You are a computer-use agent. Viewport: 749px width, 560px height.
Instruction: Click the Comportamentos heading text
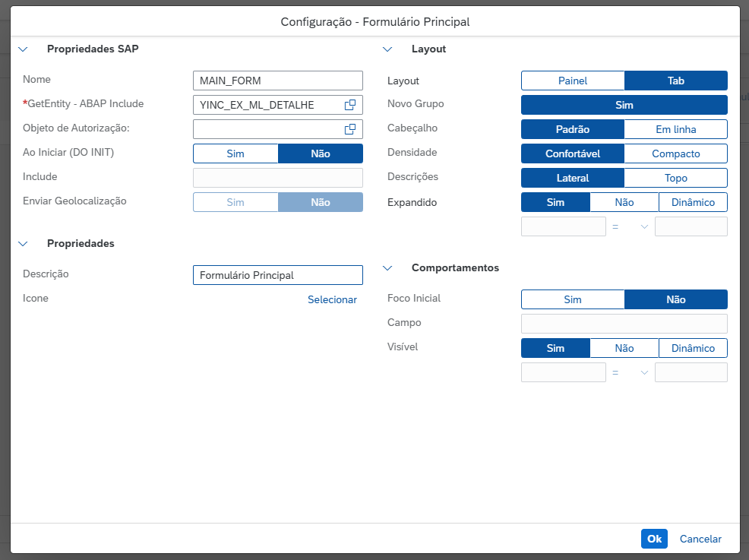click(x=455, y=268)
